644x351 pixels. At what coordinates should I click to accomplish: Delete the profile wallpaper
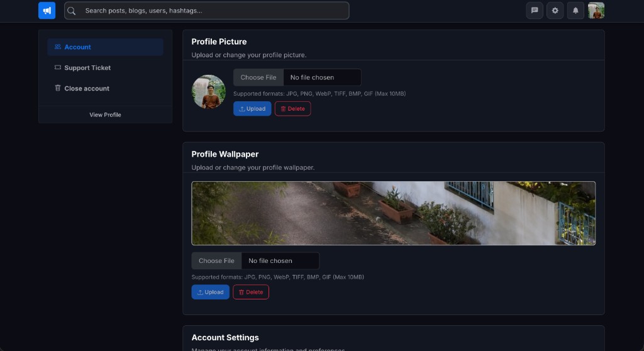pos(250,292)
